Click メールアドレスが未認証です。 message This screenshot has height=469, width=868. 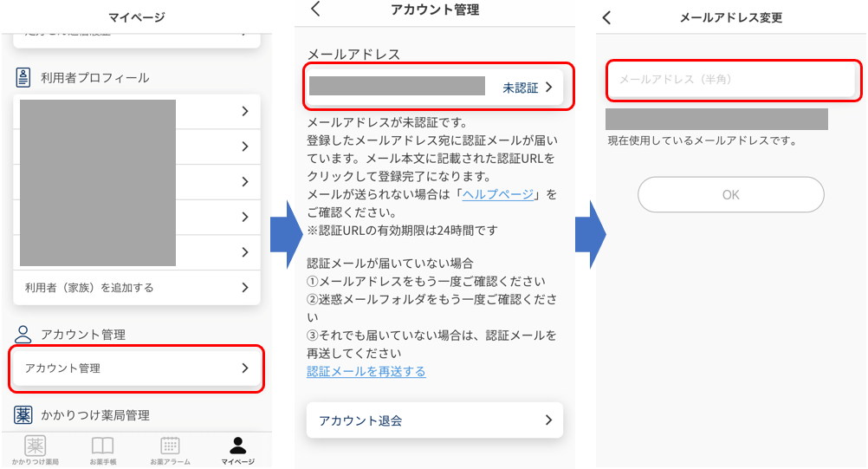tap(387, 122)
